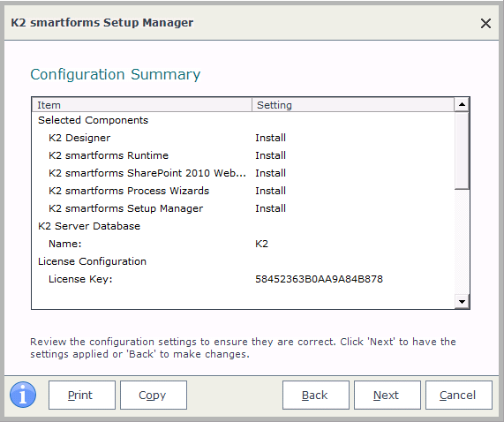Select the K2 Designer row
The height and width of the screenshot is (422, 504).
(244, 138)
